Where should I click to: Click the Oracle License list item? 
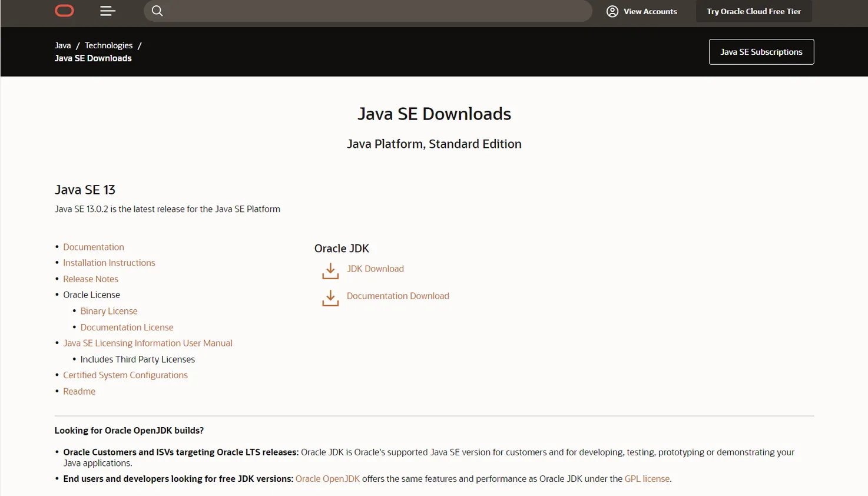pos(91,295)
